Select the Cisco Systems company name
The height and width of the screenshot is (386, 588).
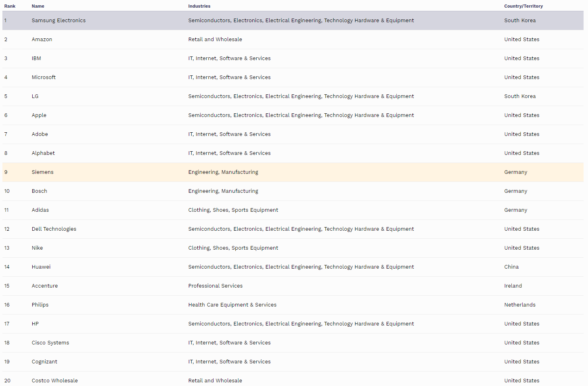(50, 343)
